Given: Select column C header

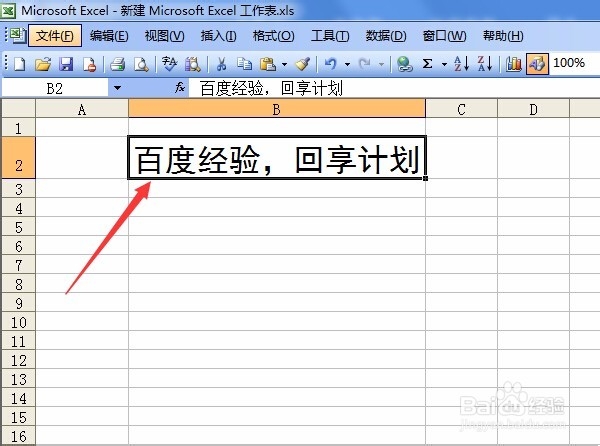Looking at the screenshot, I should [461, 110].
